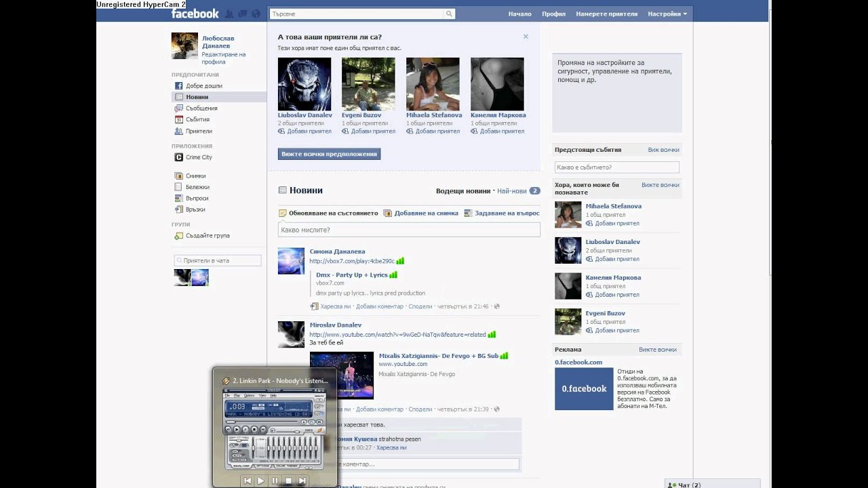Click the Facebook logo in header
The image size is (868, 488).
pyautogui.click(x=195, y=14)
